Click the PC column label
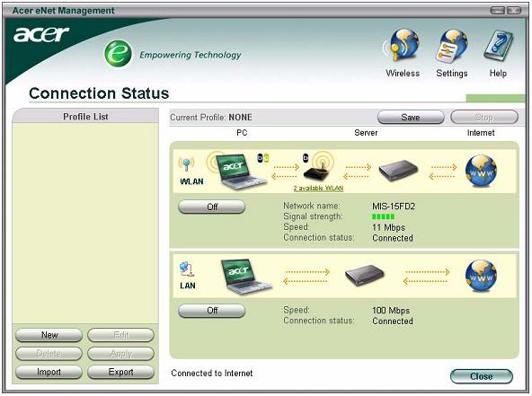This screenshot has width=532, height=396. tap(242, 133)
